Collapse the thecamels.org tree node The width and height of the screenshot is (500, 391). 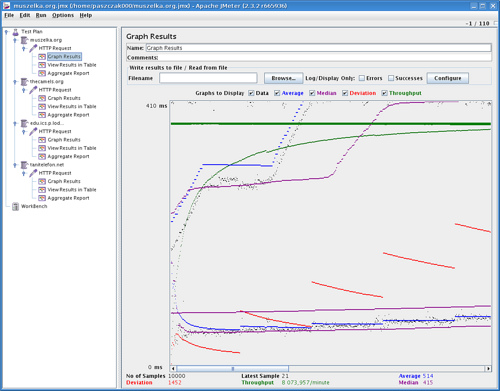tap(15, 82)
